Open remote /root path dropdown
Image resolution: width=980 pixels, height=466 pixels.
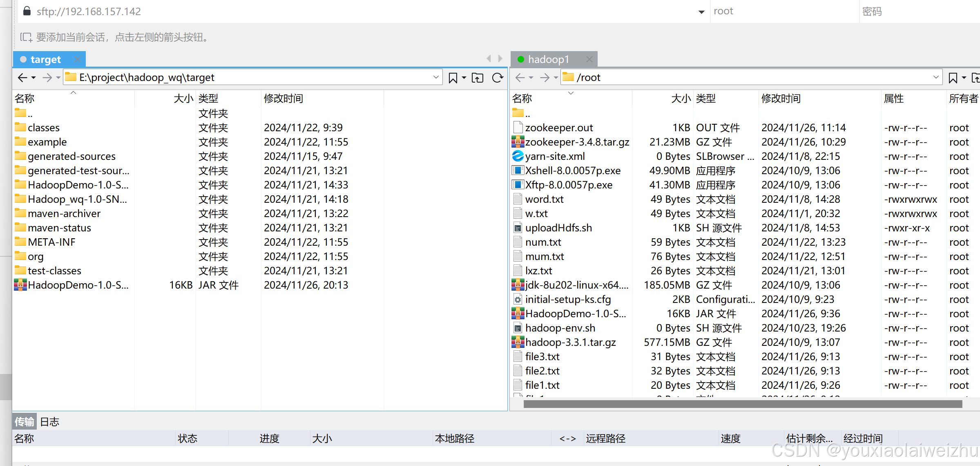tap(935, 77)
